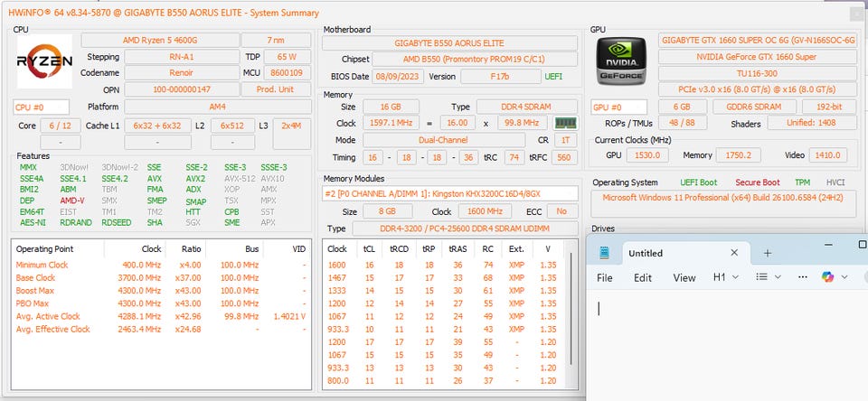
Task: Click the Prod. Unit field
Action: (277, 89)
